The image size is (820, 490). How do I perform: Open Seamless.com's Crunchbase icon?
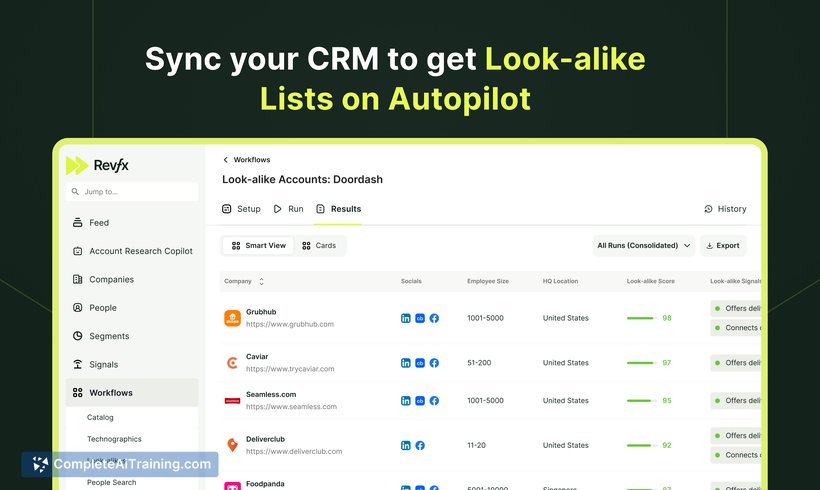(420, 401)
